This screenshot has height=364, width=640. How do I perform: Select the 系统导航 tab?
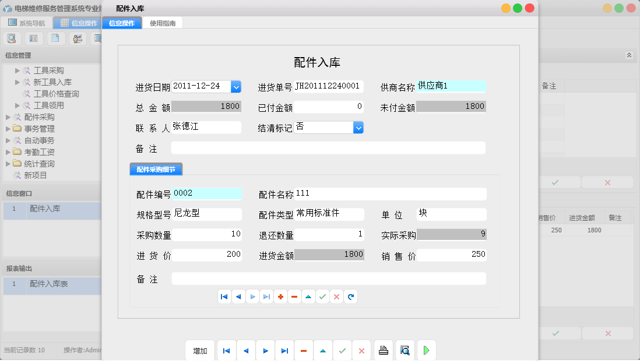coord(25,22)
